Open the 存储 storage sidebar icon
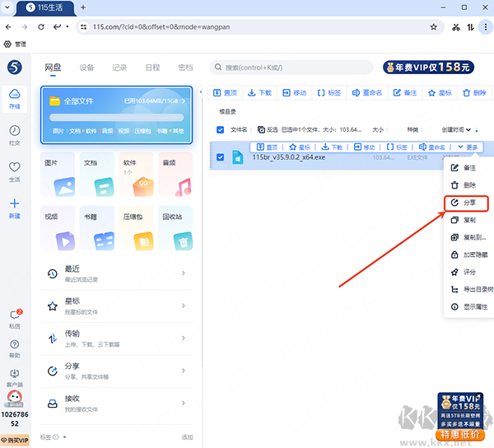 [15, 98]
